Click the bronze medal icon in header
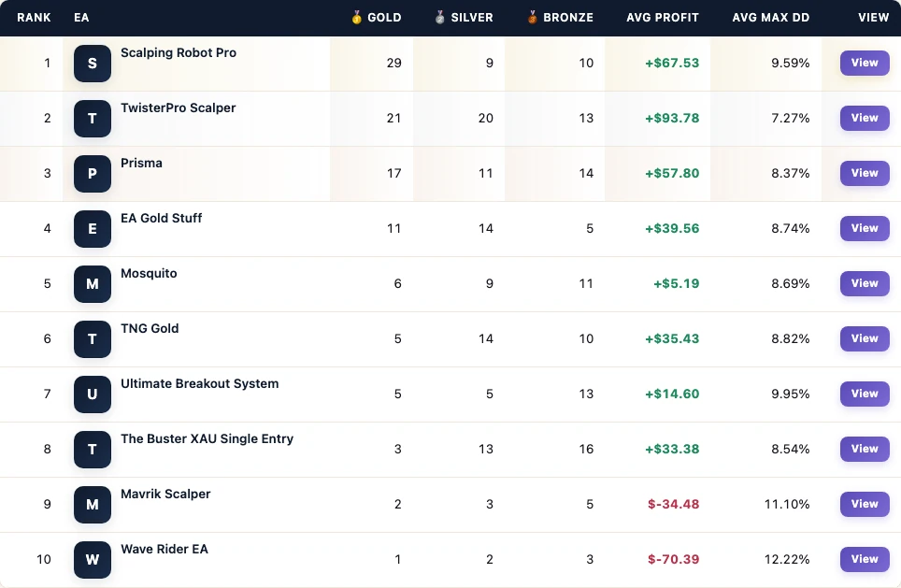 pyautogui.click(x=532, y=17)
